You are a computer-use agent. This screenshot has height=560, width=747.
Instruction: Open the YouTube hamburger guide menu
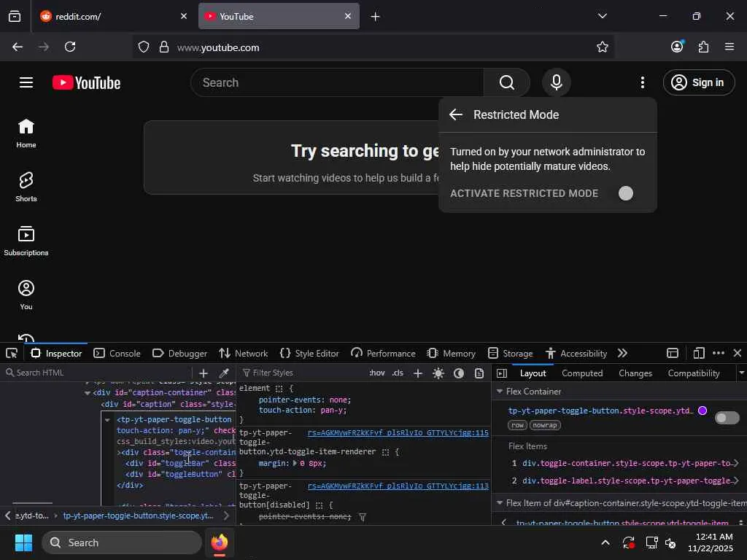(x=26, y=82)
